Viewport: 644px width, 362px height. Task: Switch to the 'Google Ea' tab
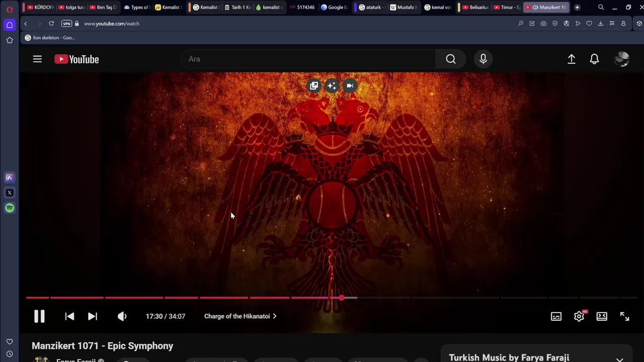(334, 8)
